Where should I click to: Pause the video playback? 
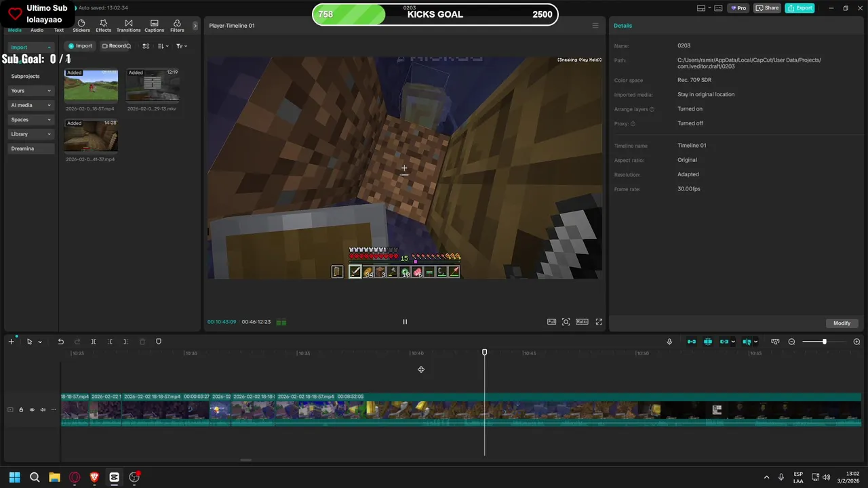pyautogui.click(x=405, y=322)
